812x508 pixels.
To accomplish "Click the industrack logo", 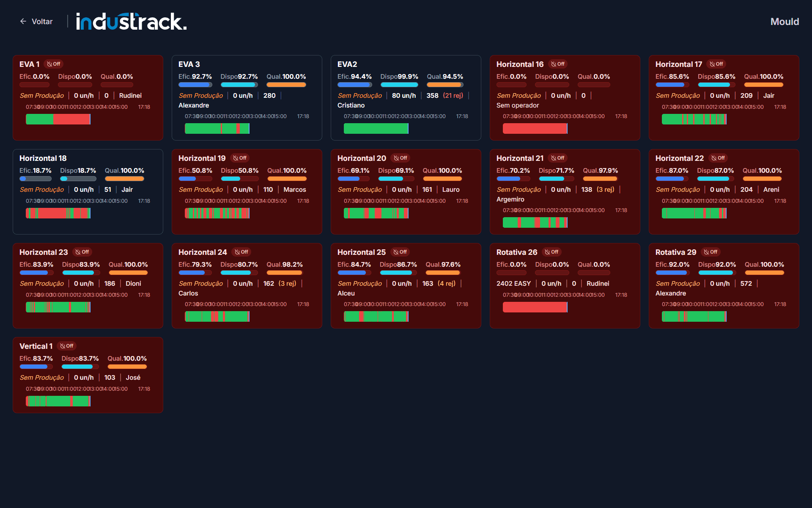I will click(x=131, y=21).
